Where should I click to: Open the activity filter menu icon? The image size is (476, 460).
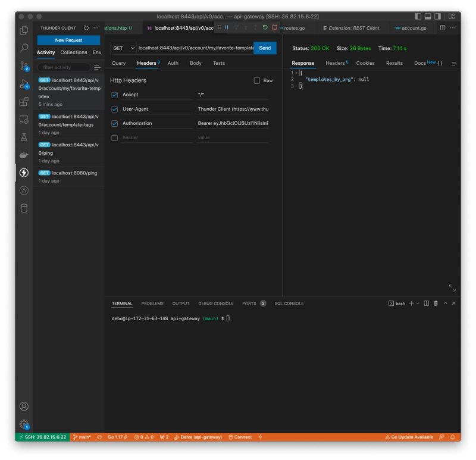click(x=97, y=67)
